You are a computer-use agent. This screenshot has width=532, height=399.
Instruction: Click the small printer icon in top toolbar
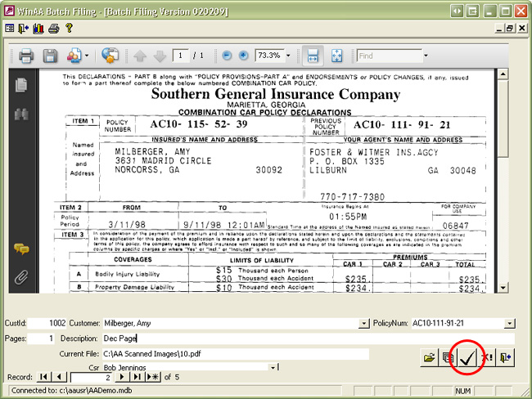53,29
